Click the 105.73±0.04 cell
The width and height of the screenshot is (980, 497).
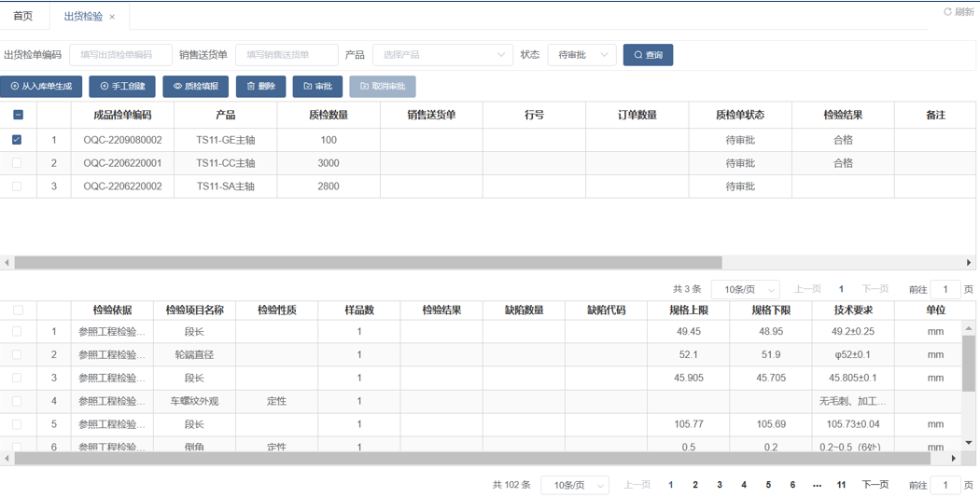[853, 424]
